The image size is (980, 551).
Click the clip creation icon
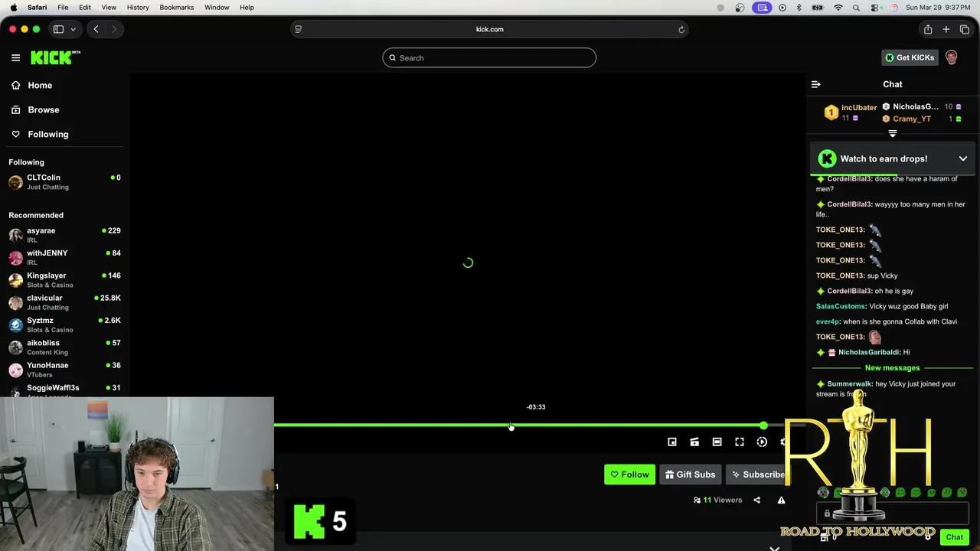tap(694, 442)
